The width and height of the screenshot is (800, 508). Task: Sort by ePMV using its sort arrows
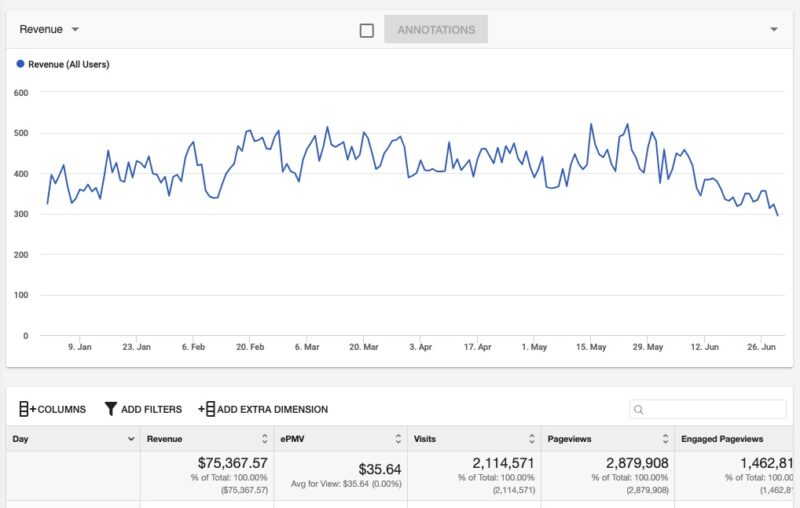tap(397, 439)
